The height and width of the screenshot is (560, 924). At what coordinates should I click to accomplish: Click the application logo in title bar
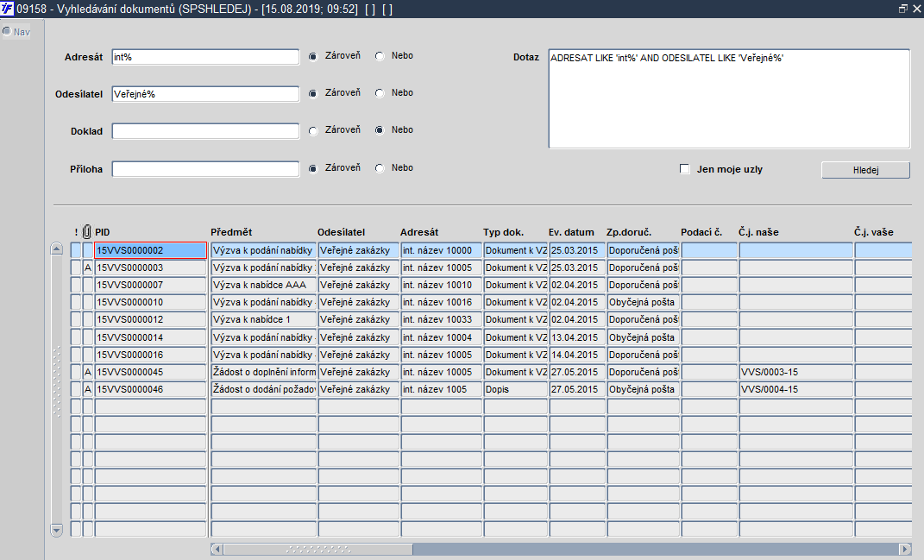pyautogui.click(x=7, y=9)
